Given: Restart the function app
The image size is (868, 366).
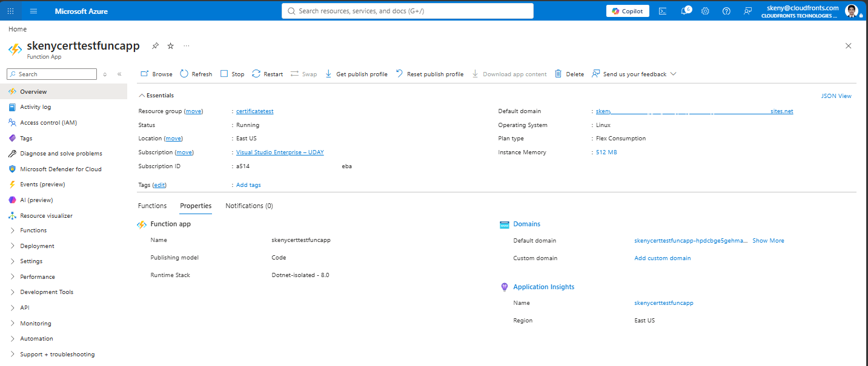Looking at the screenshot, I should [x=267, y=74].
